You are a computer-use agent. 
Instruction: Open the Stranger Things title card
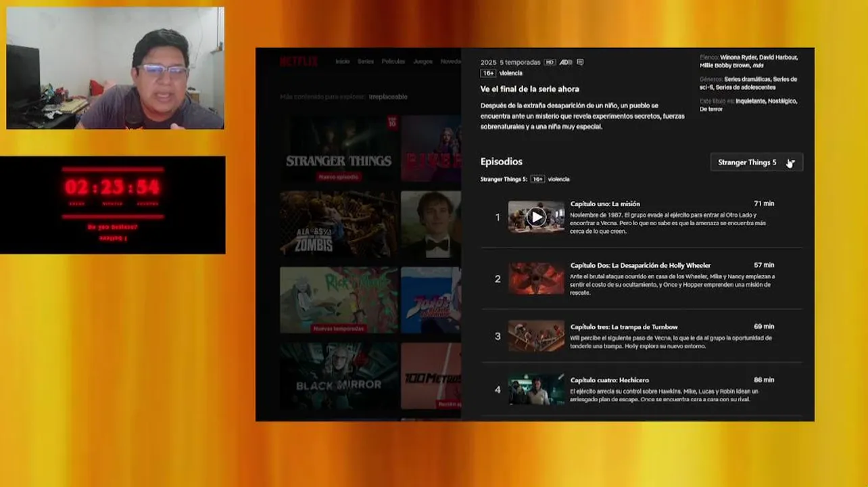click(339, 149)
